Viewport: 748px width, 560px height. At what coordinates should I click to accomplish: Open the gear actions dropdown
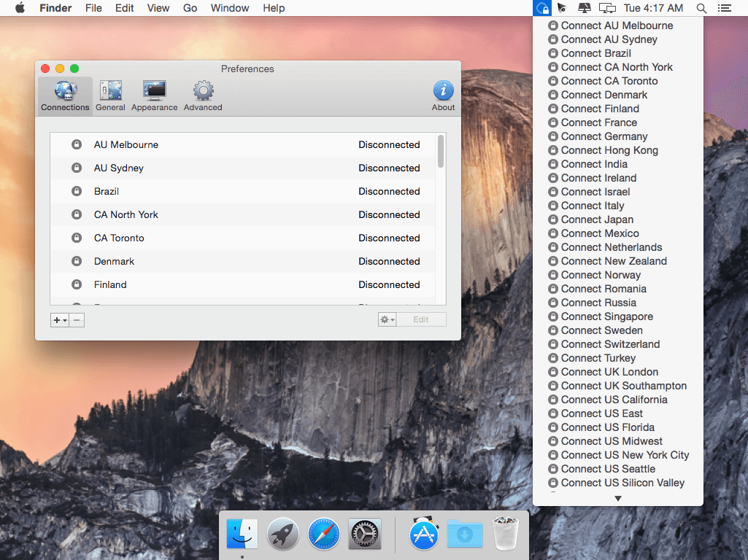click(x=387, y=319)
